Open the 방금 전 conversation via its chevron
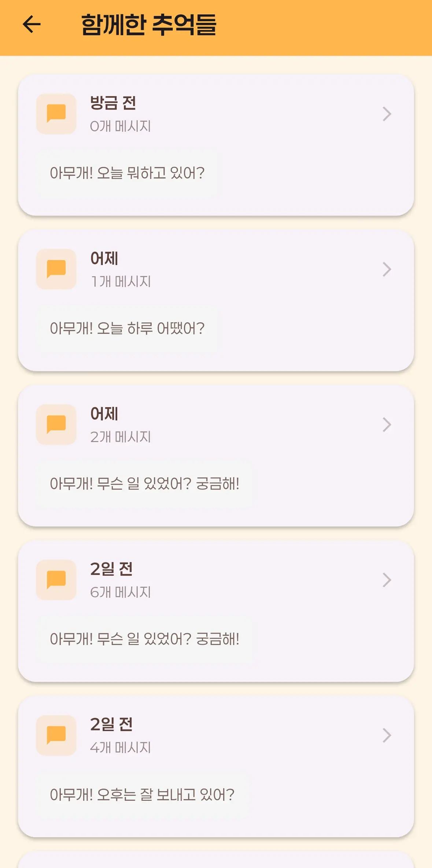 [387, 114]
